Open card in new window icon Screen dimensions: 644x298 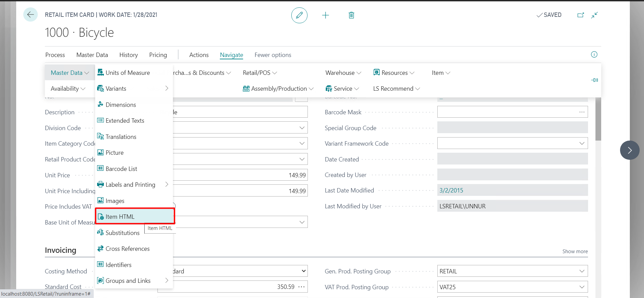click(581, 15)
